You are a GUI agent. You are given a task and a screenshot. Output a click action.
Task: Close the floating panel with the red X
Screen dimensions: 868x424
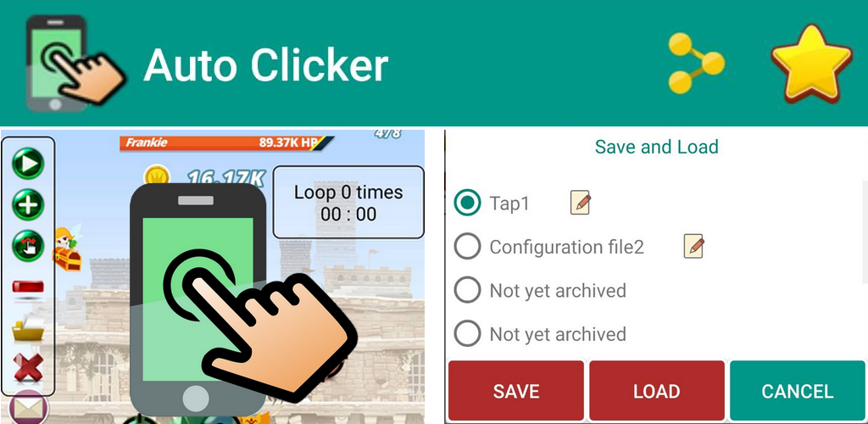[x=28, y=367]
